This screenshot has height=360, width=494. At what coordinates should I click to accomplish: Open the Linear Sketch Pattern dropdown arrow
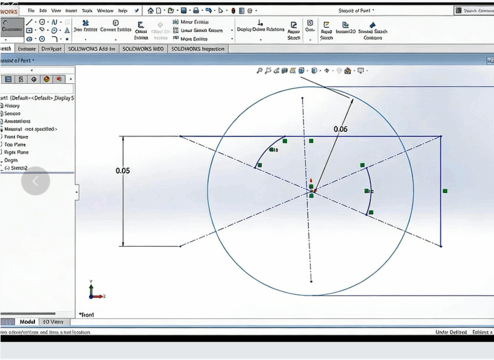(232, 30)
